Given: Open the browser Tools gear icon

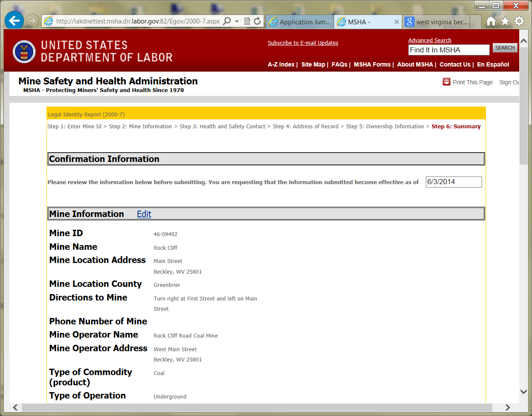Looking at the screenshot, I should coord(519,21).
